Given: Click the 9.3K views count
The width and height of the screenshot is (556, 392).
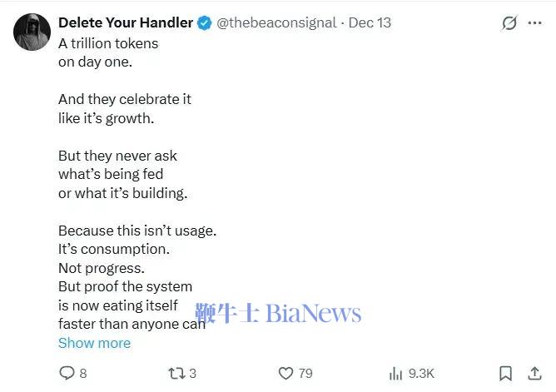Looking at the screenshot, I should point(421,374).
